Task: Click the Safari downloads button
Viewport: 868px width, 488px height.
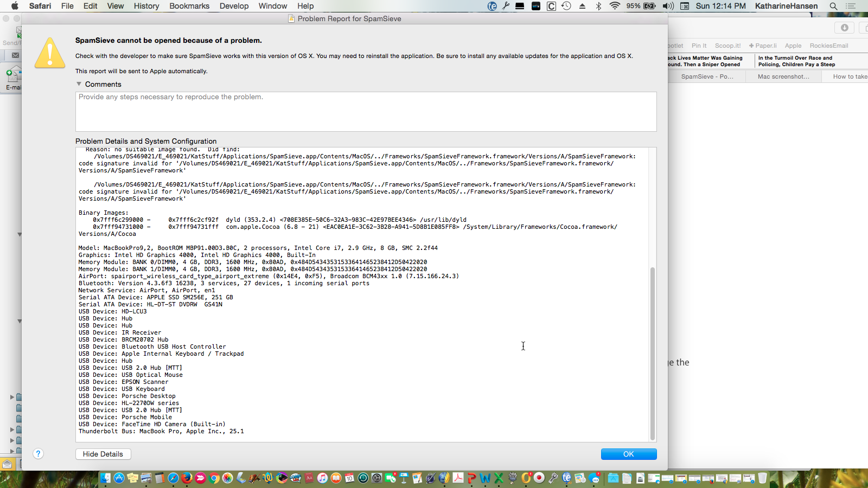Action: tap(844, 28)
